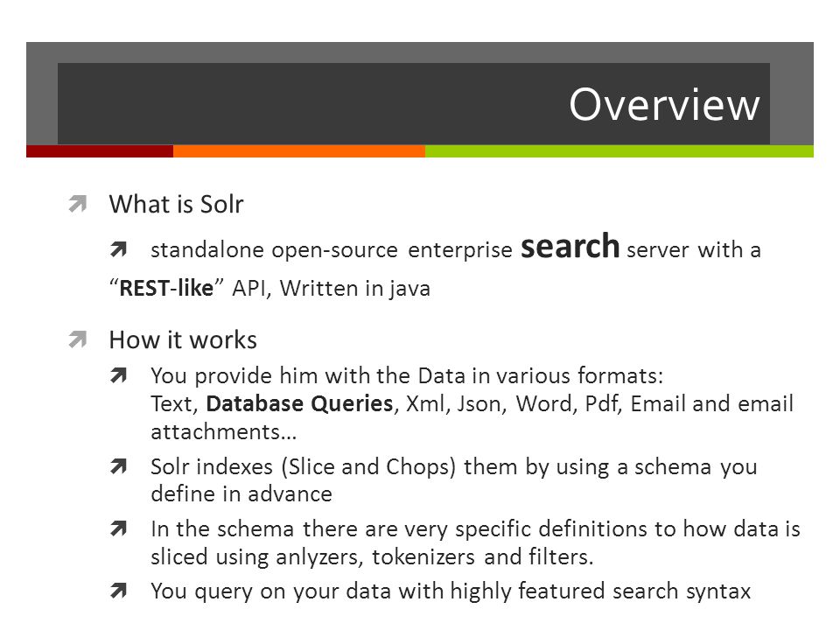Click the bold Database Queries text
The height and width of the screenshot is (630, 840).
[x=299, y=403]
